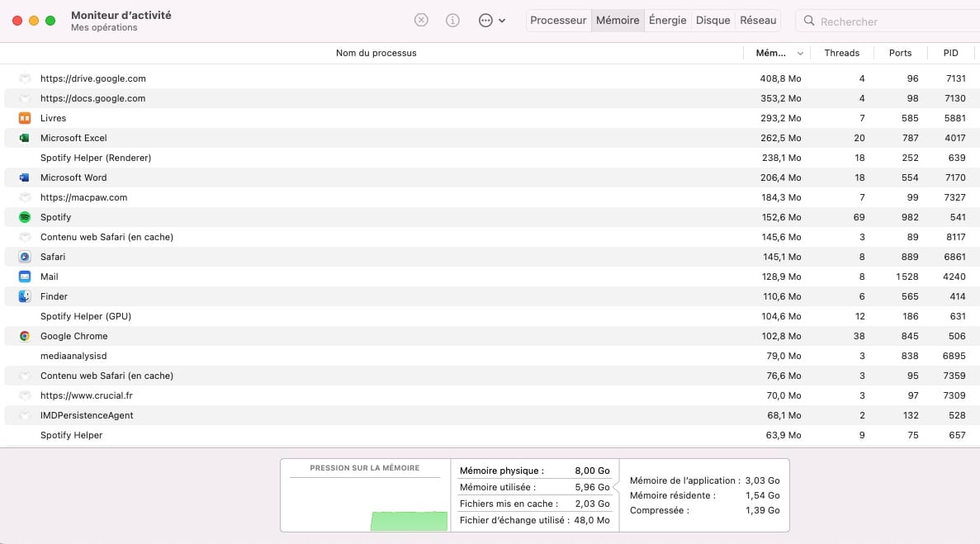Switch to the Énergie tab
Image resolution: width=980 pixels, height=544 pixels.
(x=667, y=20)
